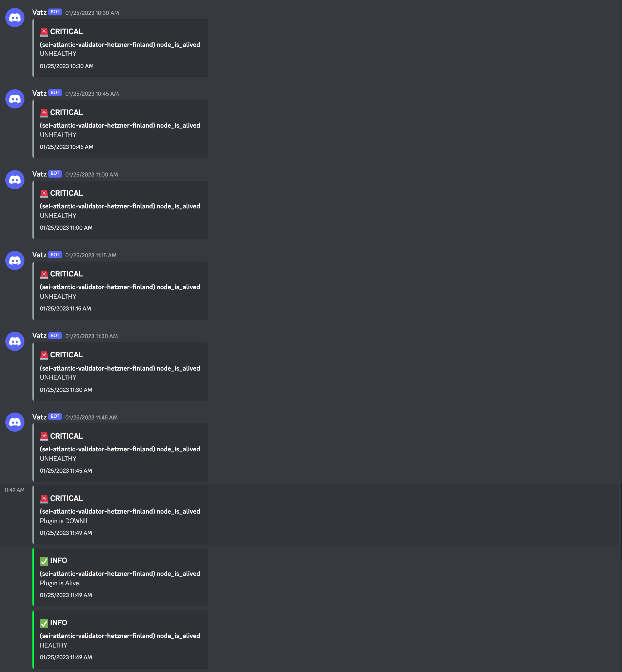Click header timestamp 01/25/2023 11:15 AM
This screenshot has height=672, width=622.
click(x=91, y=255)
